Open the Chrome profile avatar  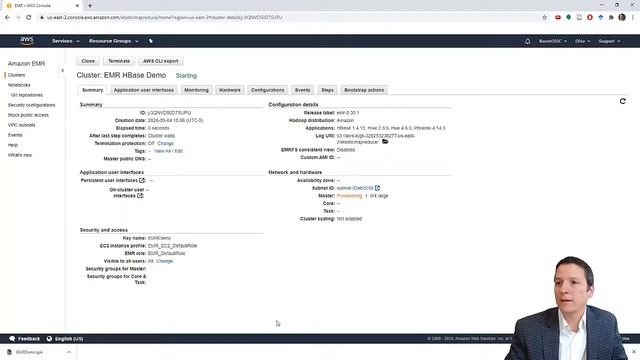tap(622, 17)
